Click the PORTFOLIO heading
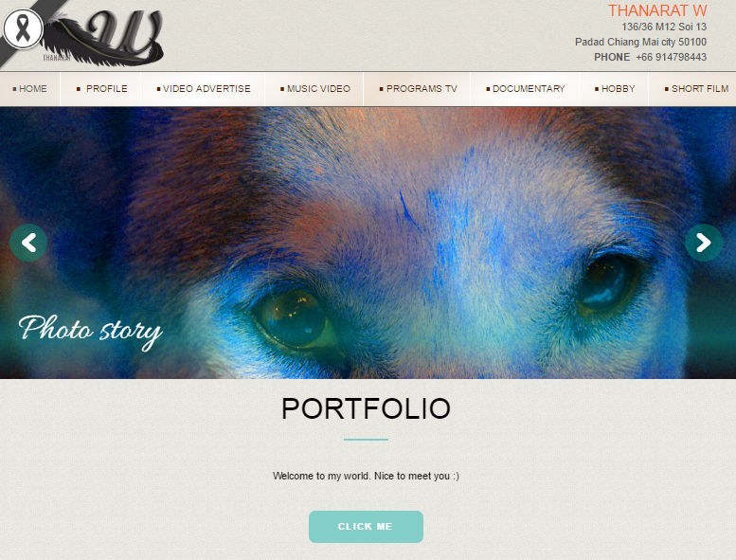 click(367, 408)
